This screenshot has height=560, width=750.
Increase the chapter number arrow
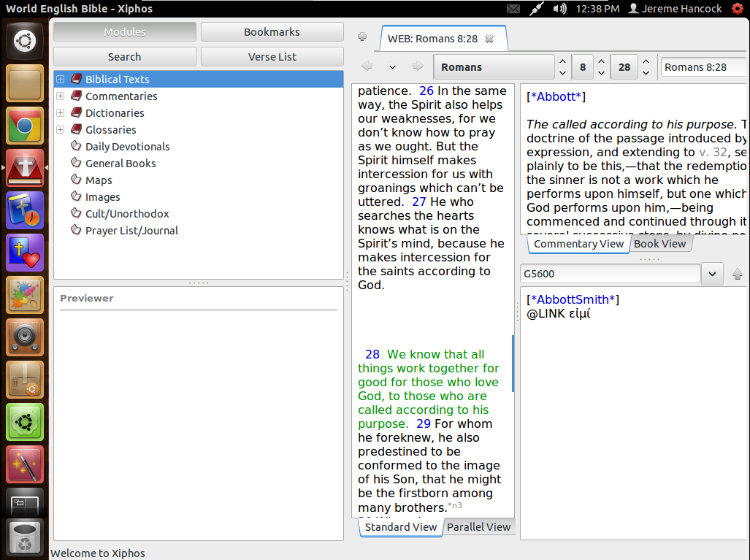601,61
